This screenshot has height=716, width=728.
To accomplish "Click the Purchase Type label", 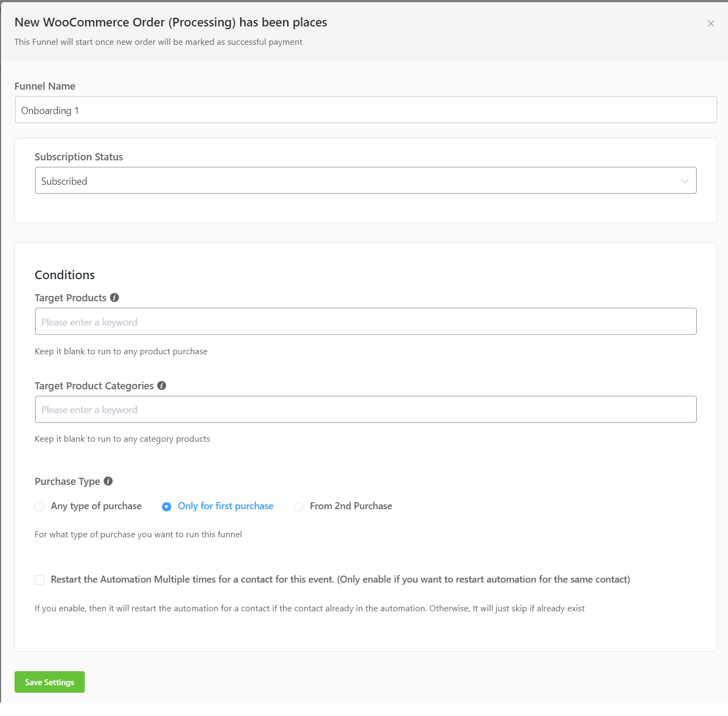I will pos(67,481).
